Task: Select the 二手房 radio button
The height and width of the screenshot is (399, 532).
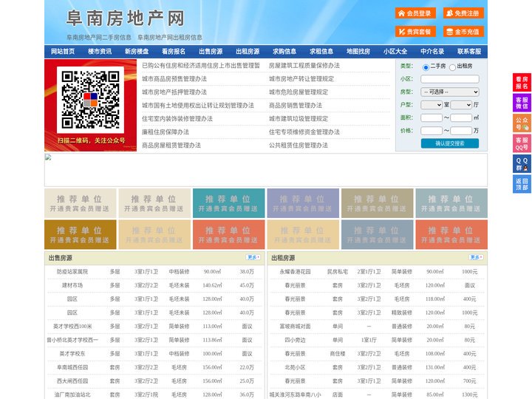Action: [426, 67]
